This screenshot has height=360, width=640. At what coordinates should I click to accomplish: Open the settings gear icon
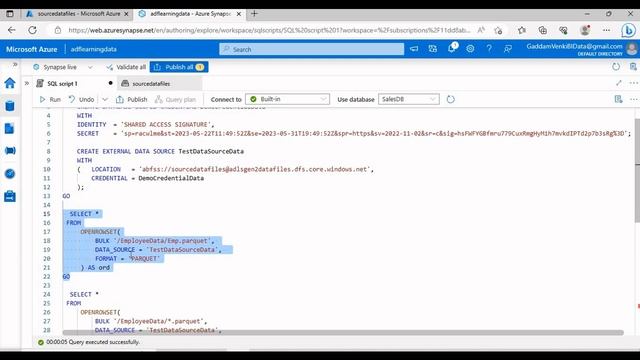click(x=470, y=49)
